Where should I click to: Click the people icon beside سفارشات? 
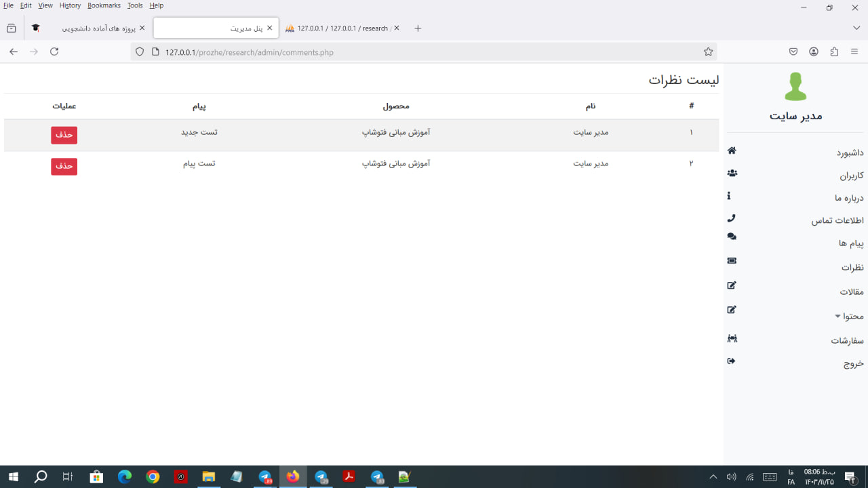click(732, 338)
